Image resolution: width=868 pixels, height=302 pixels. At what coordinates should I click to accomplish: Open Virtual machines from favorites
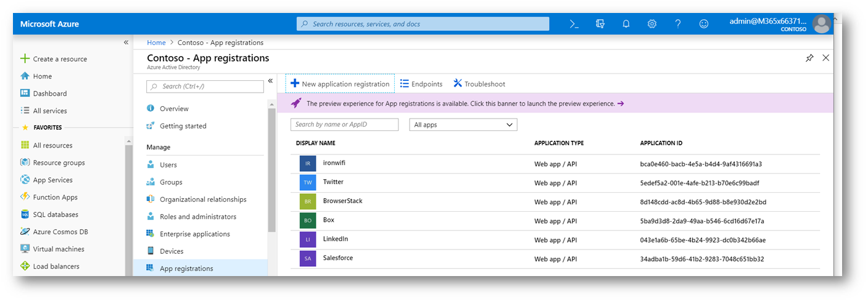[59, 249]
